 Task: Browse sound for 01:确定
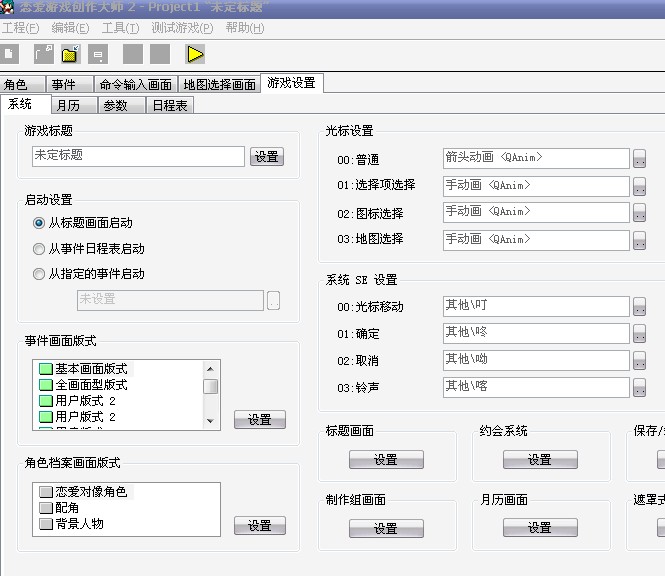[x=640, y=333]
